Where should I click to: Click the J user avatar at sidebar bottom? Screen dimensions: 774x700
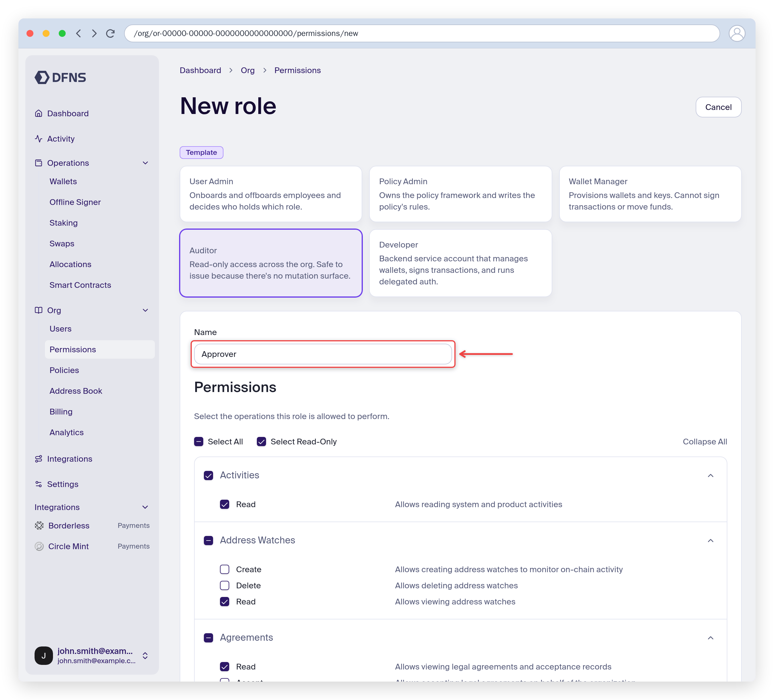coord(44,655)
